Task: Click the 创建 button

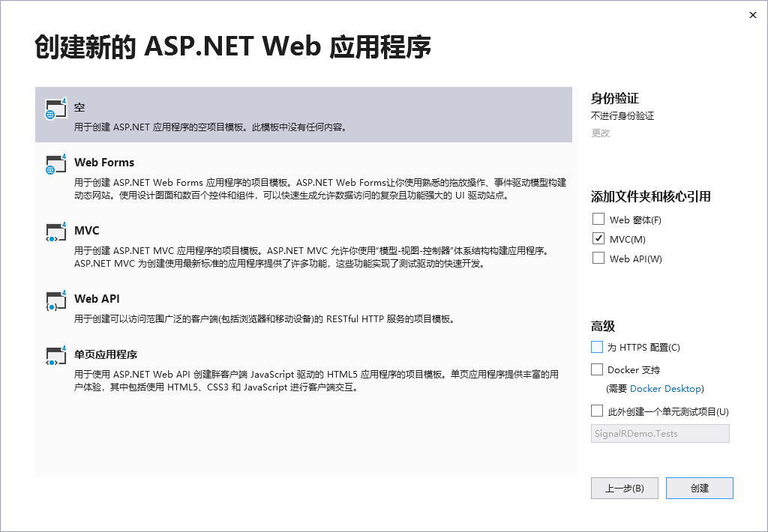Action: coord(700,488)
